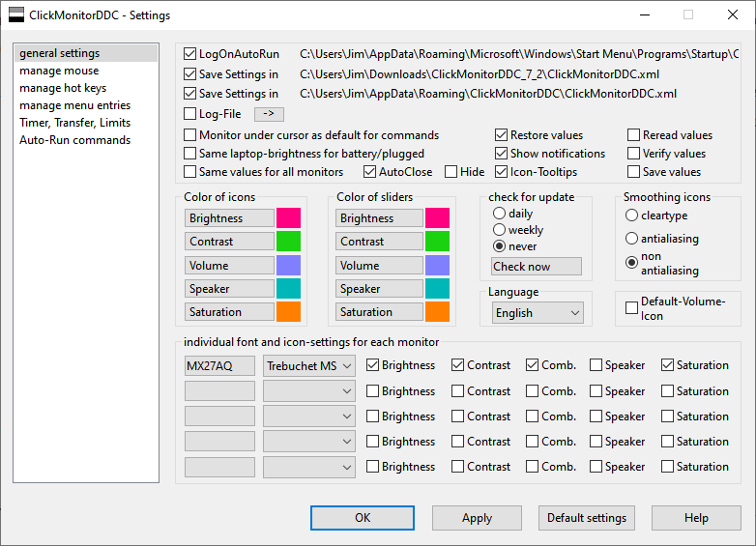Click Contrast button under Color of sliders
Screen dimensions: 756x546
point(379,241)
